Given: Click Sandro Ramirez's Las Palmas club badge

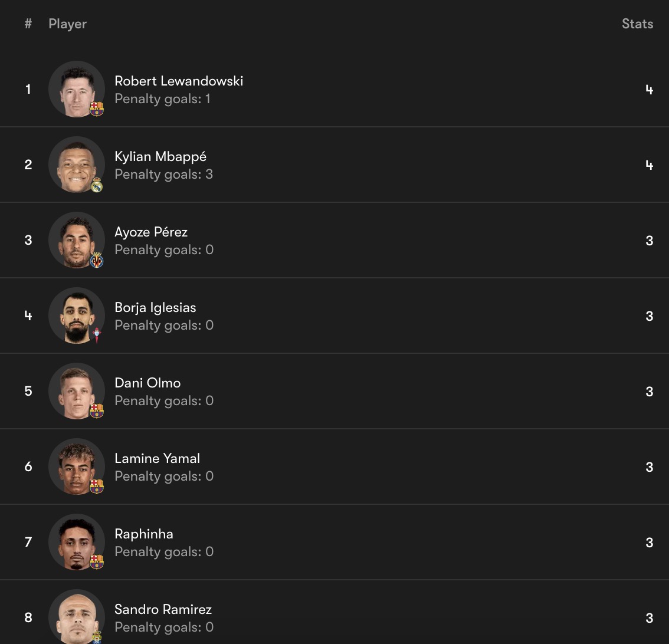Looking at the screenshot, I should pyautogui.click(x=97, y=636).
